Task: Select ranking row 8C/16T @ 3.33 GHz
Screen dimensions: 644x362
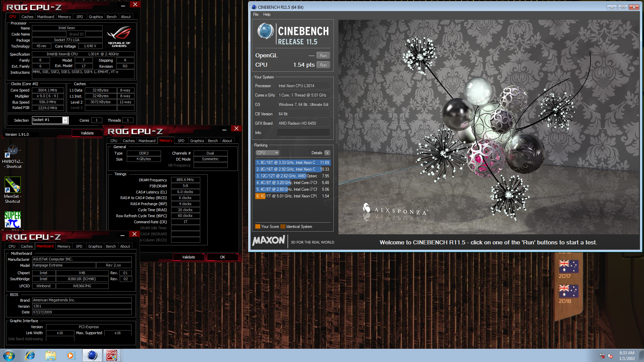Action: (292, 163)
